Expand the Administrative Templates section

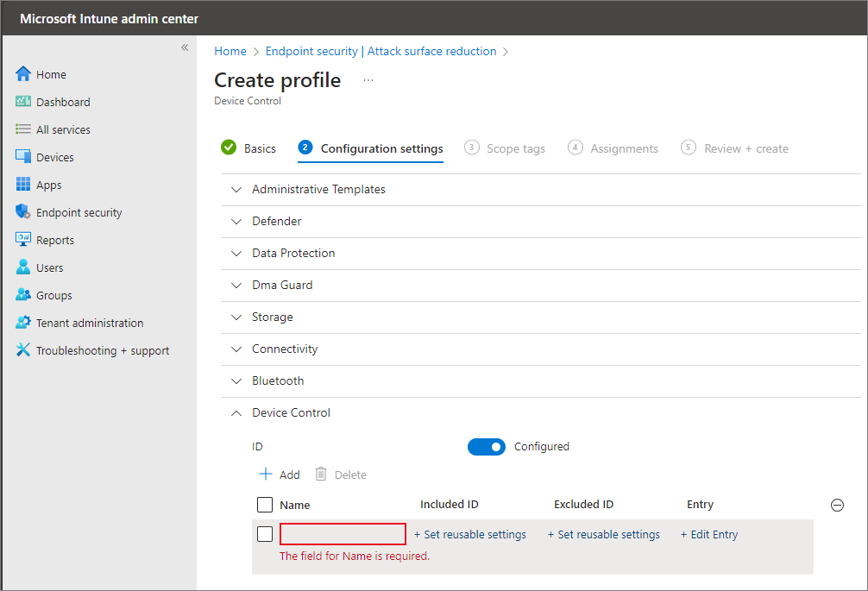pos(236,189)
